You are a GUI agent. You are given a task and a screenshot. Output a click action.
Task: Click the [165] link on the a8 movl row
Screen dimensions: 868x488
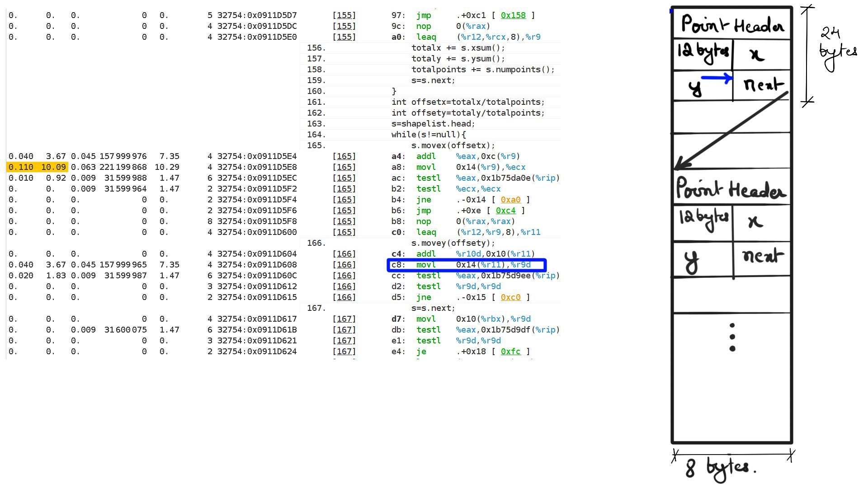[344, 167]
